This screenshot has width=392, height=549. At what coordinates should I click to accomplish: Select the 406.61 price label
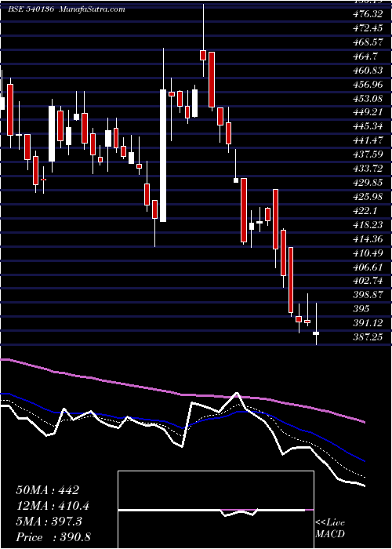pyautogui.click(x=367, y=267)
